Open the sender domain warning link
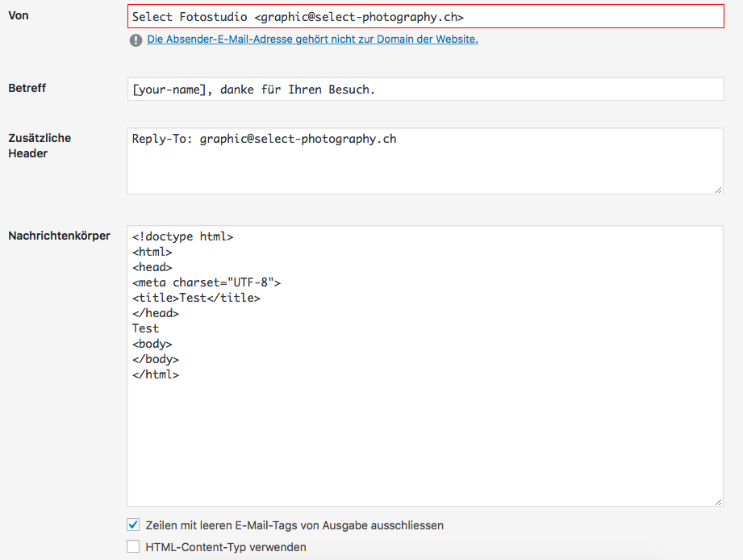This screenshot has width=743, height=560. (312, 40)
